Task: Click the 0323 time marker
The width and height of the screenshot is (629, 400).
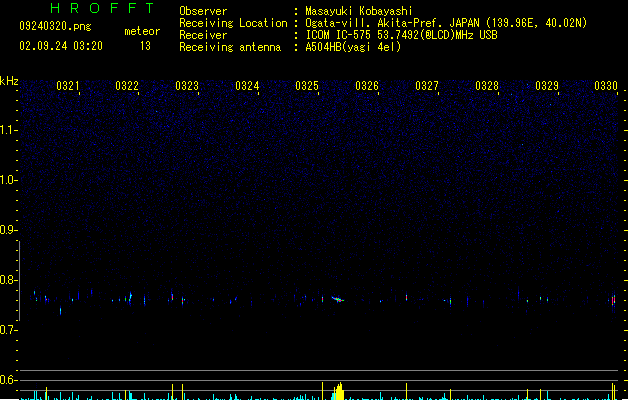Action: 187,86
